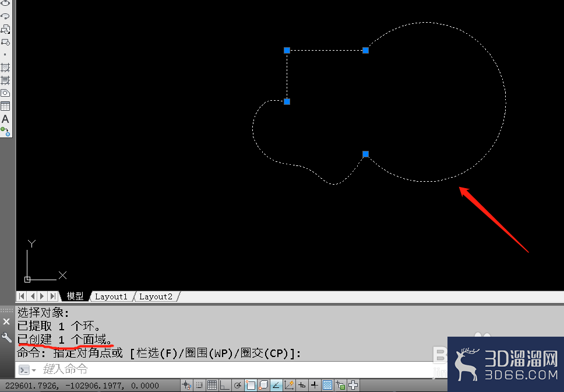Screen dimensions: 564x392
Task: Toggle Infer Constraints in status bar
Action: tap(186, 385)
